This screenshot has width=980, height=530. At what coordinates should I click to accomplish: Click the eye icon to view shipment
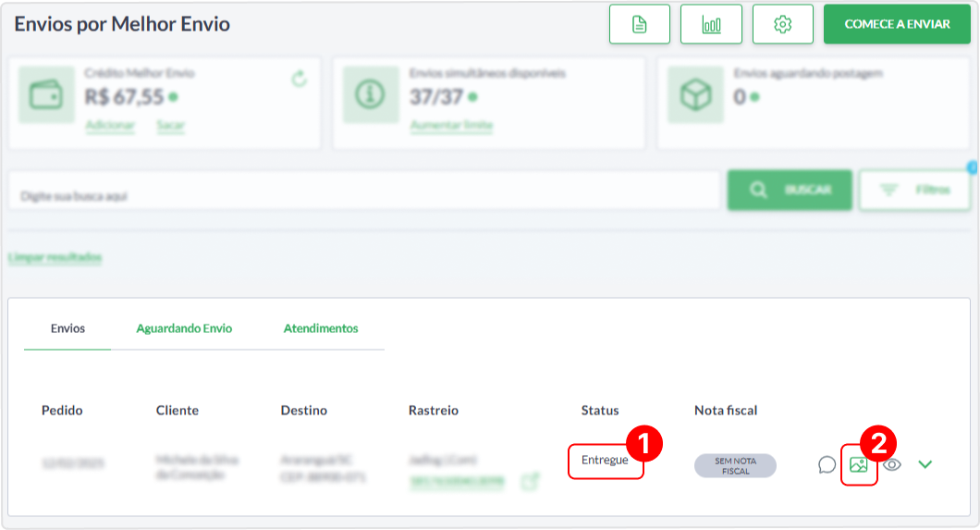tap(892, 464)
